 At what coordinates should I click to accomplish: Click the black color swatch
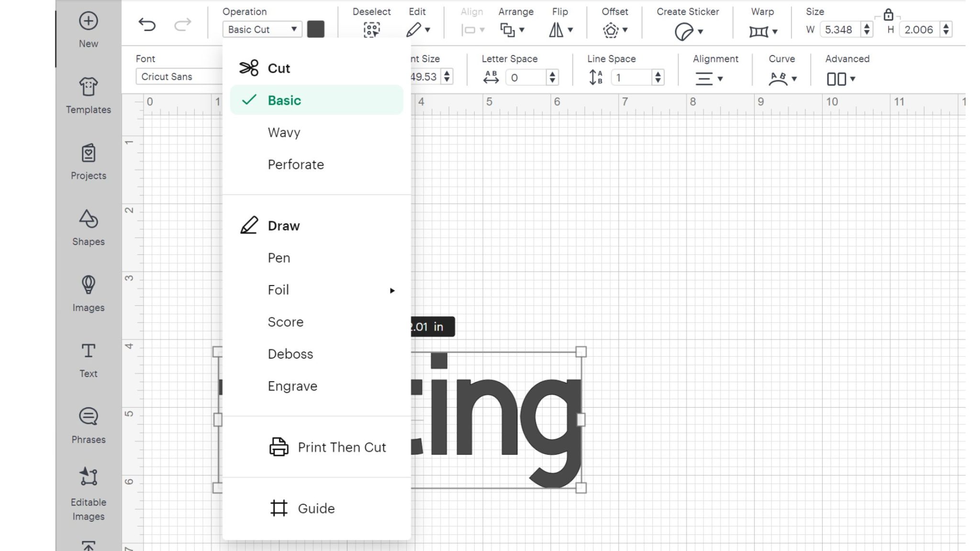point(316,29)
